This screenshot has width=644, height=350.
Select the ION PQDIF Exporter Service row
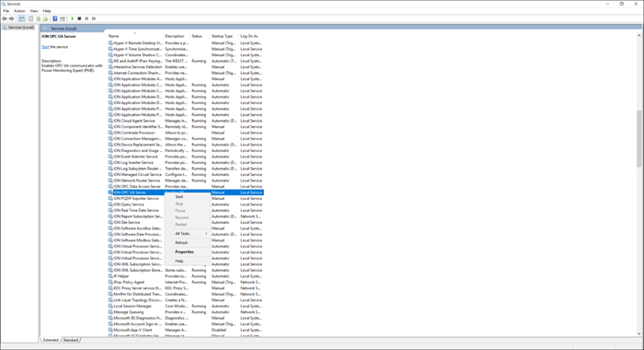click(x=185, y=198)
